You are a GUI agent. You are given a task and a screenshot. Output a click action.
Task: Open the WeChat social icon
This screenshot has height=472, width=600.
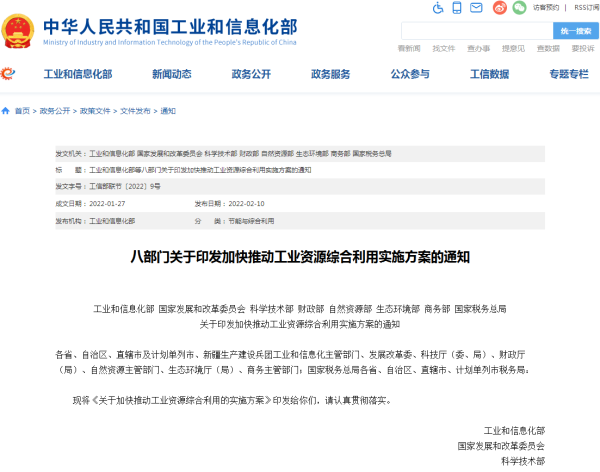[x=520, y=7]
